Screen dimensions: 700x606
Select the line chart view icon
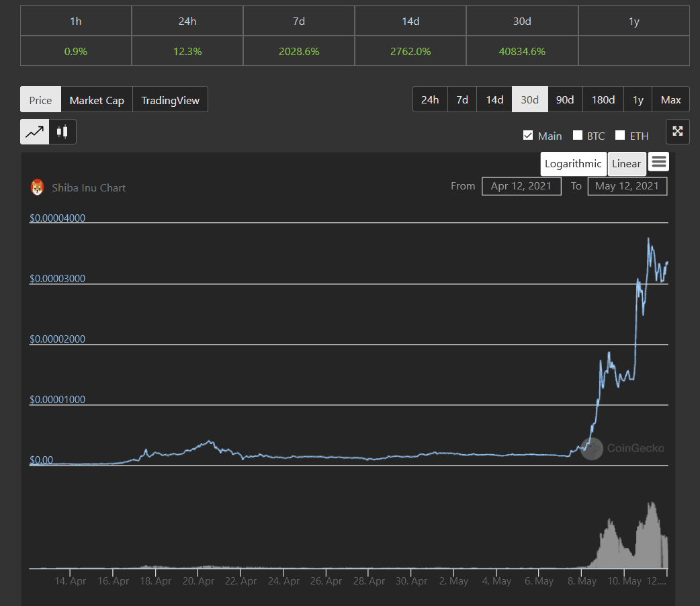[x=34, y=132]
